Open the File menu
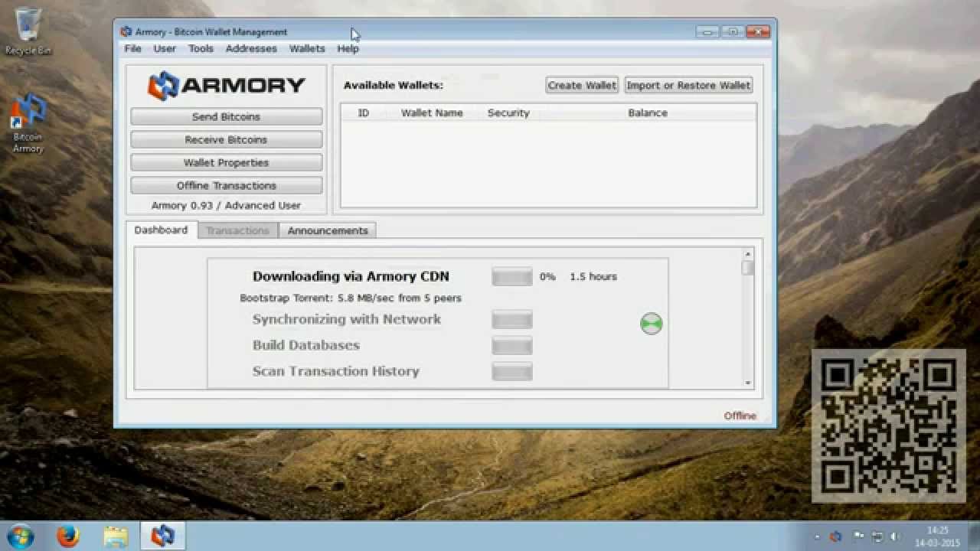 pos(133,48)
